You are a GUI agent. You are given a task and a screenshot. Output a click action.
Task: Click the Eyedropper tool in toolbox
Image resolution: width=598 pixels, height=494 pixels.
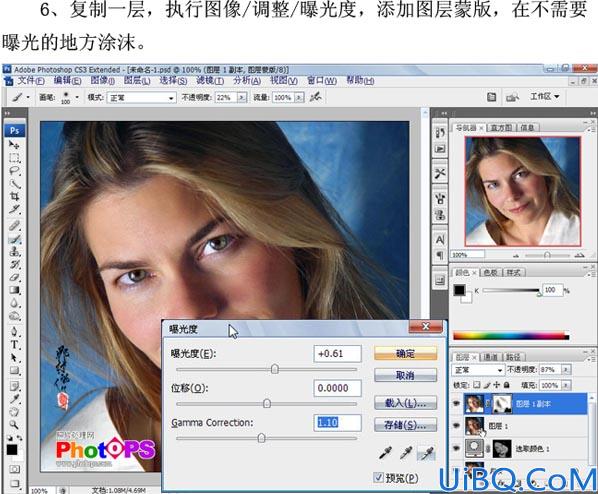click(x=14, y=399)
